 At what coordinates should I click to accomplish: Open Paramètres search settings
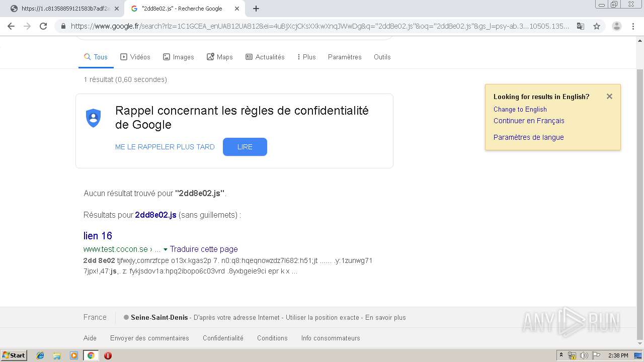(345, 57)
